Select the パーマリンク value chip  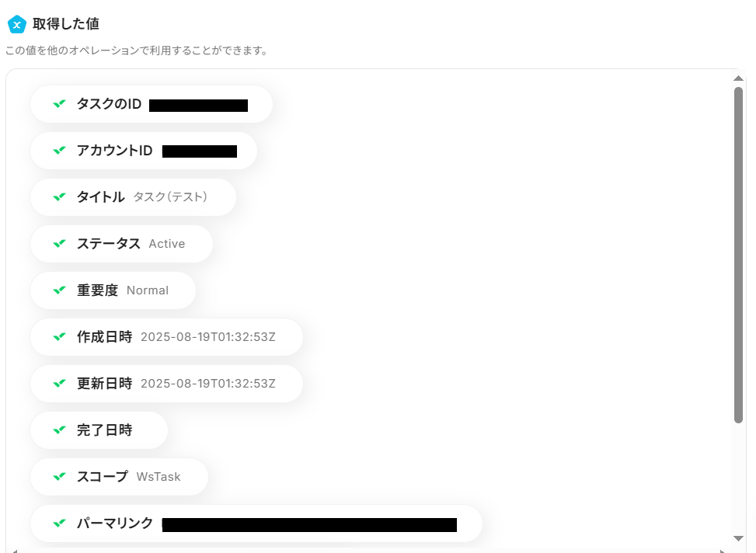[x=256, y=523]
